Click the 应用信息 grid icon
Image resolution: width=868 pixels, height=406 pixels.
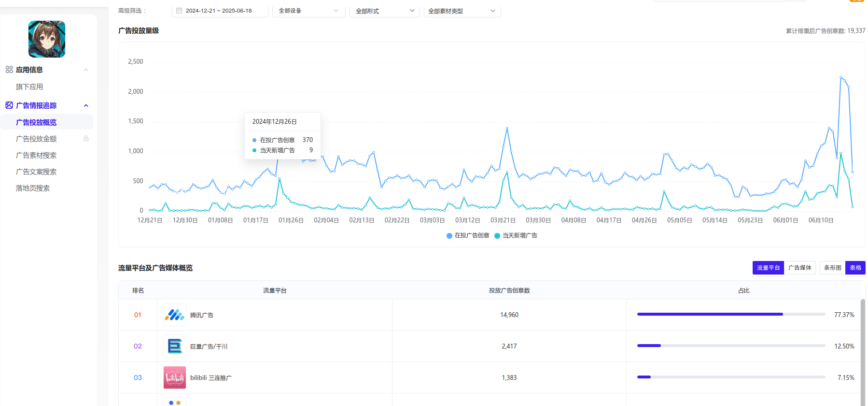pyautogui.click(x=9, y=70)
